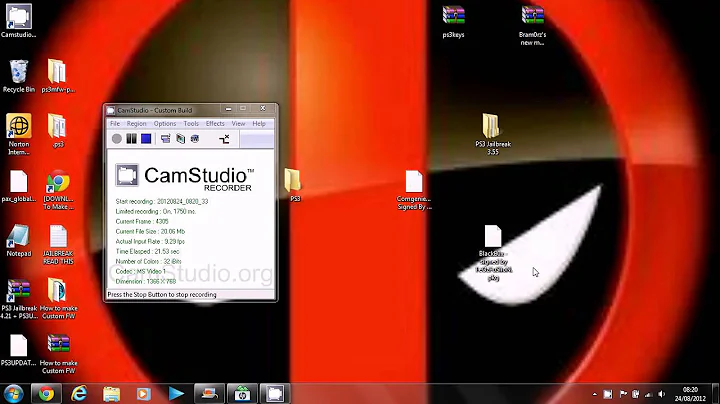
Task: Click the volume speaker tray icon
Action: pyautogui.click(x=662, y=394)
